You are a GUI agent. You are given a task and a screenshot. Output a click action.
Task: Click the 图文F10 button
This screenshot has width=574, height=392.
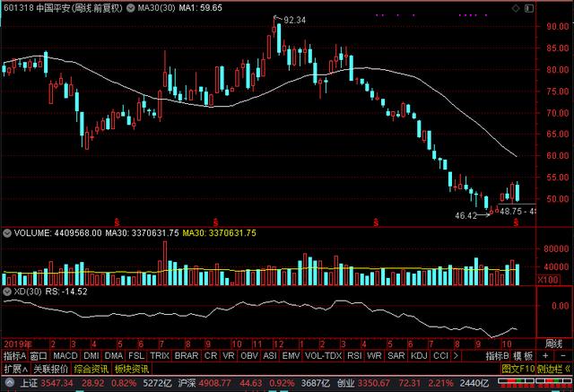point(517,368)
